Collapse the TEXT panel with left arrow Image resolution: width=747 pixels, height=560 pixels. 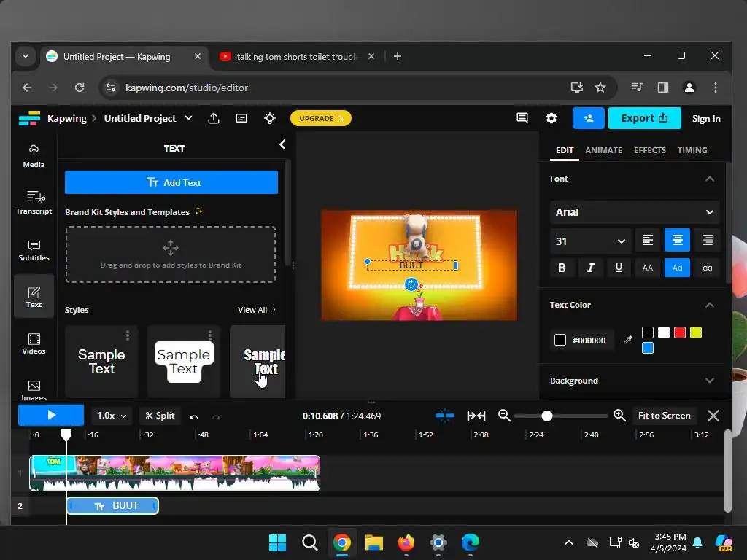[282, 144]
